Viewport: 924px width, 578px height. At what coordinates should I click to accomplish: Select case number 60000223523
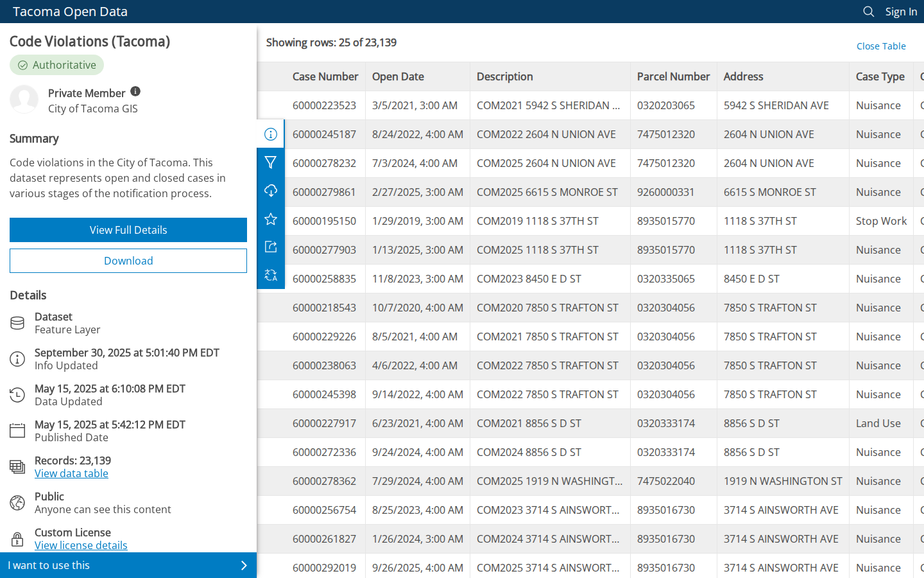click(x=324, y=105)
